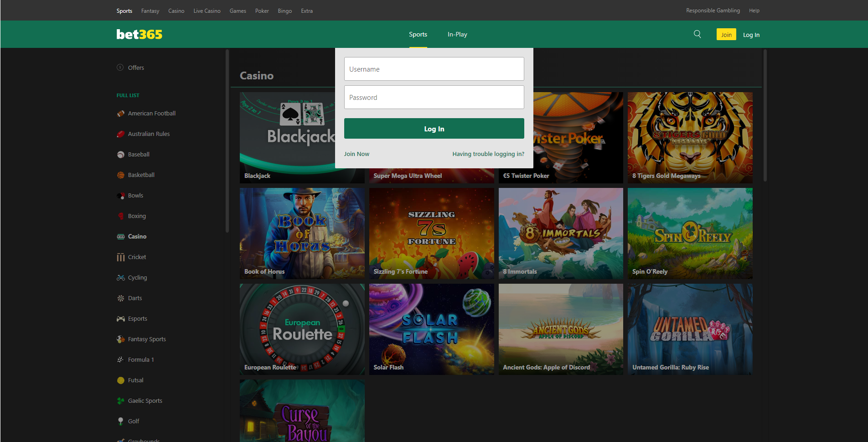Open the Book of Horus thumbnail
The width and height of the screenshot is (868, 442).
302,234
